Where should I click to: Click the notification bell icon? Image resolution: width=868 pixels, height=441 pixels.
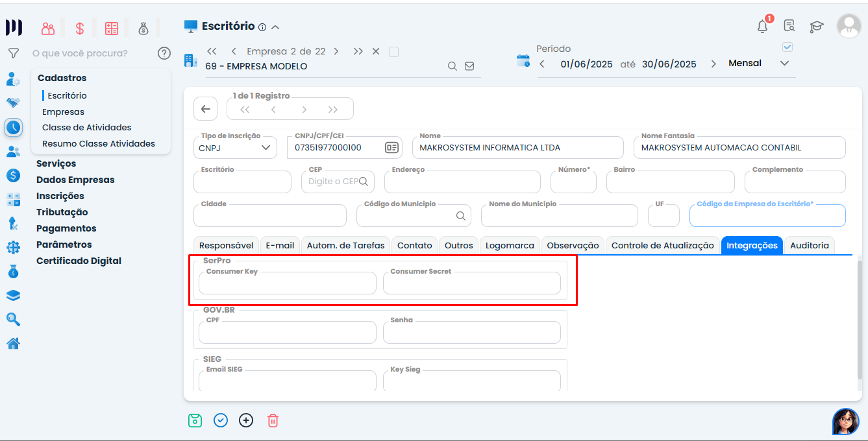click(x=763, y=26)
